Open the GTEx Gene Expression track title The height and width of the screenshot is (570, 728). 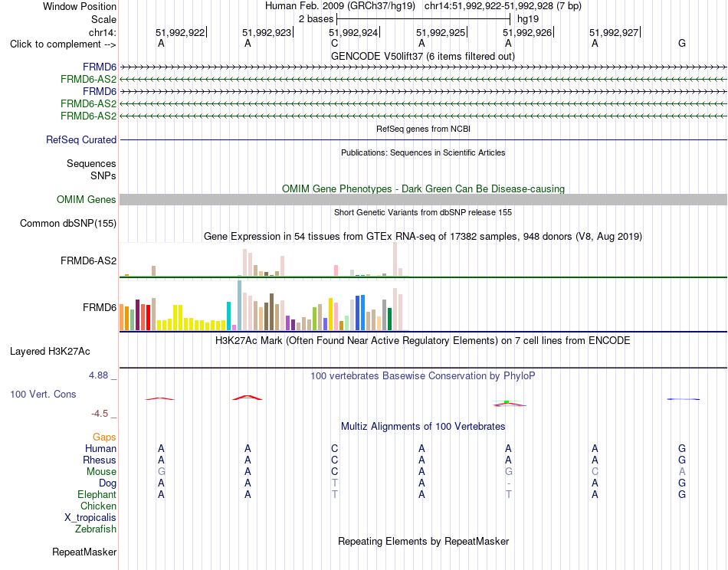click(423, 237)
